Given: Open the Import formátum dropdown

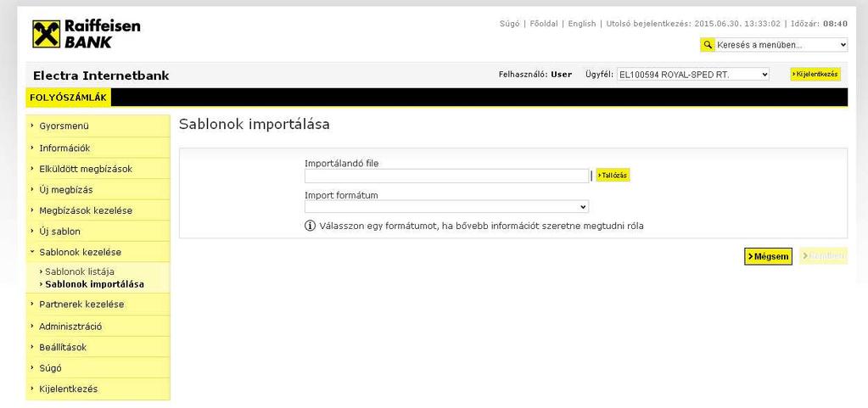Looking at the screenshot, I should click(446, 206).
